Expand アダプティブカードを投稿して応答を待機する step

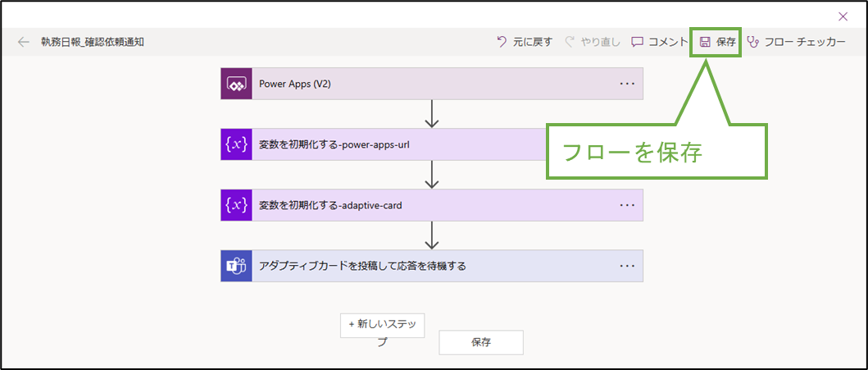tap(432, 266)
